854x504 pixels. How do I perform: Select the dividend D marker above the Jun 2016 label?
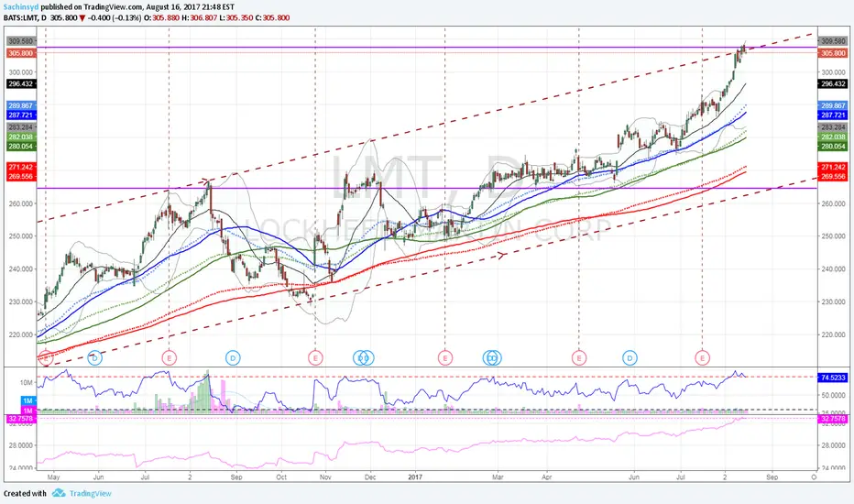[x=94, y=358]
